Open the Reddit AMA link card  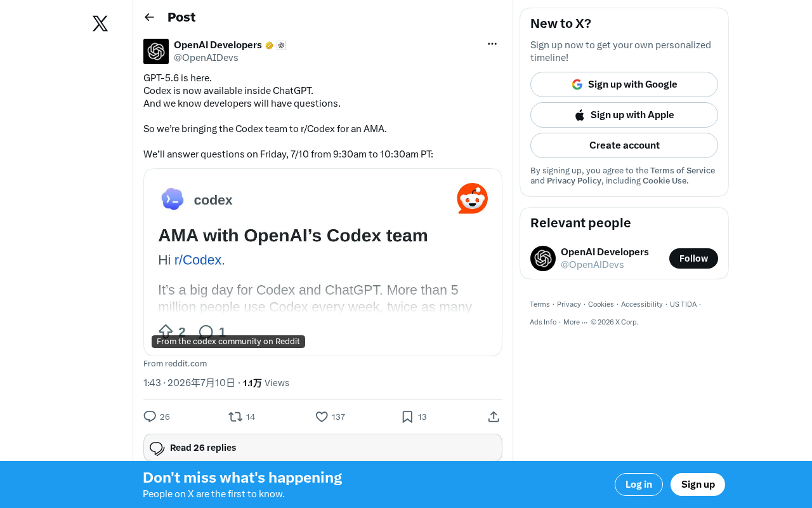(323, 262)
